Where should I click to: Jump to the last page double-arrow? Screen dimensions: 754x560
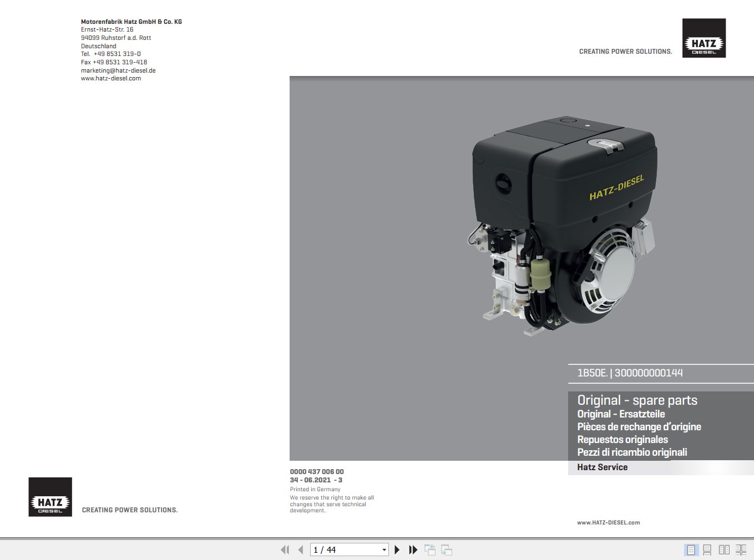[x=413, y=549]
